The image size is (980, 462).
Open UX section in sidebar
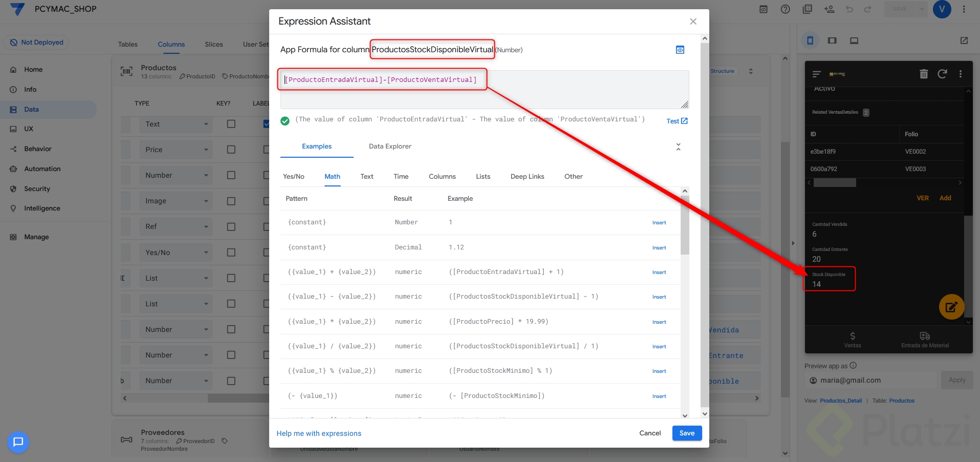click(29, 129)
